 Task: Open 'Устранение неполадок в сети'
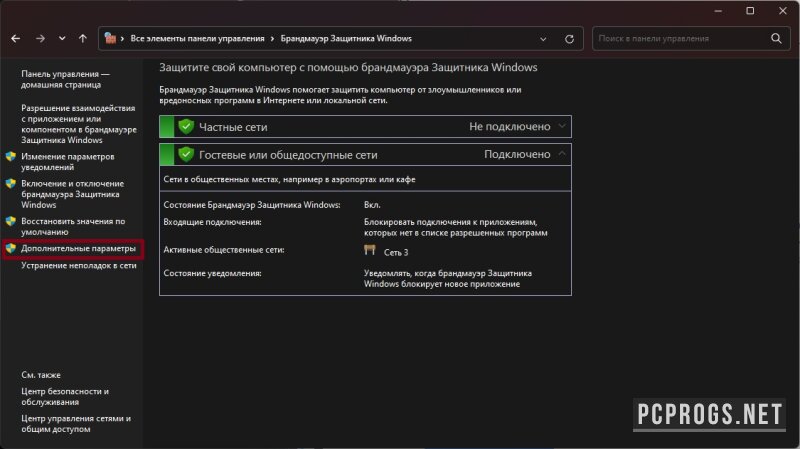click(79, 265)
